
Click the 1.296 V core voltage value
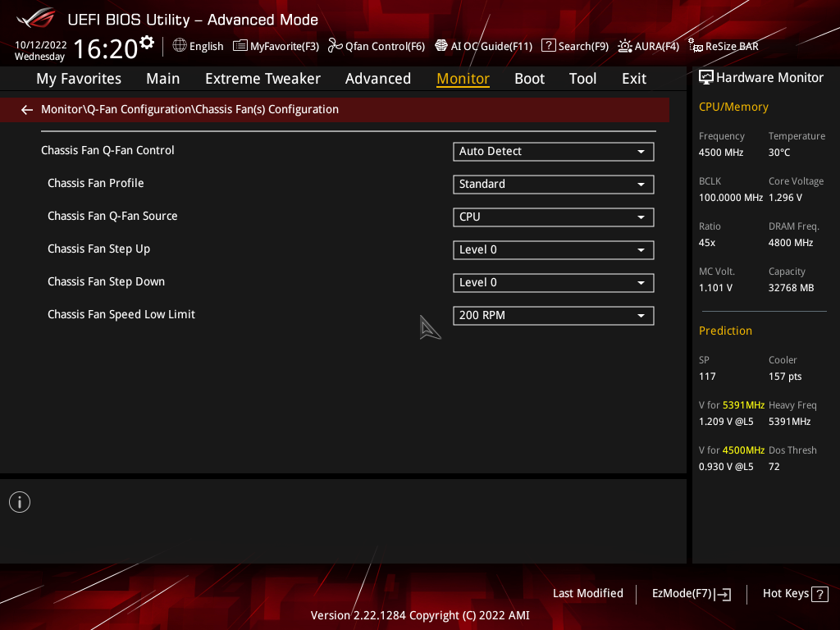pos(785,198)
